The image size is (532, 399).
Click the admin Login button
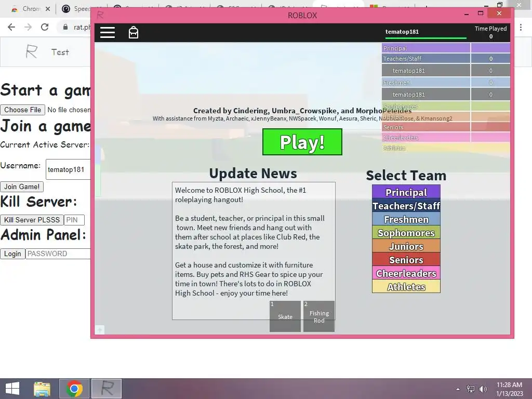[12, 254]
